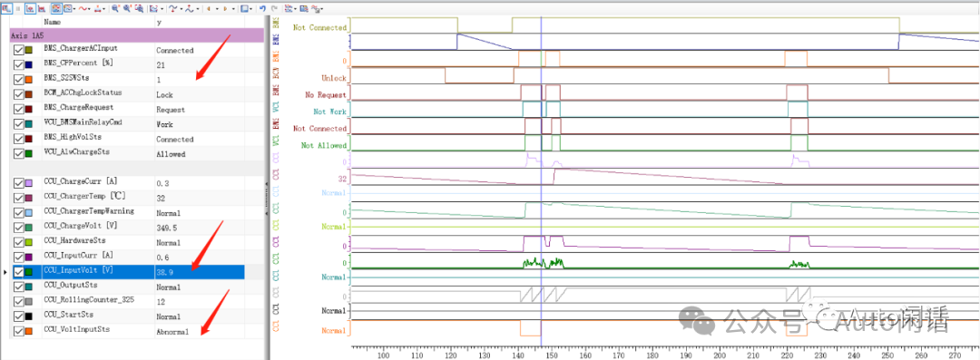The height and width of the screenshot is (360, 980).
Task: Click the left orange navigation arrow
Action: 209,9
